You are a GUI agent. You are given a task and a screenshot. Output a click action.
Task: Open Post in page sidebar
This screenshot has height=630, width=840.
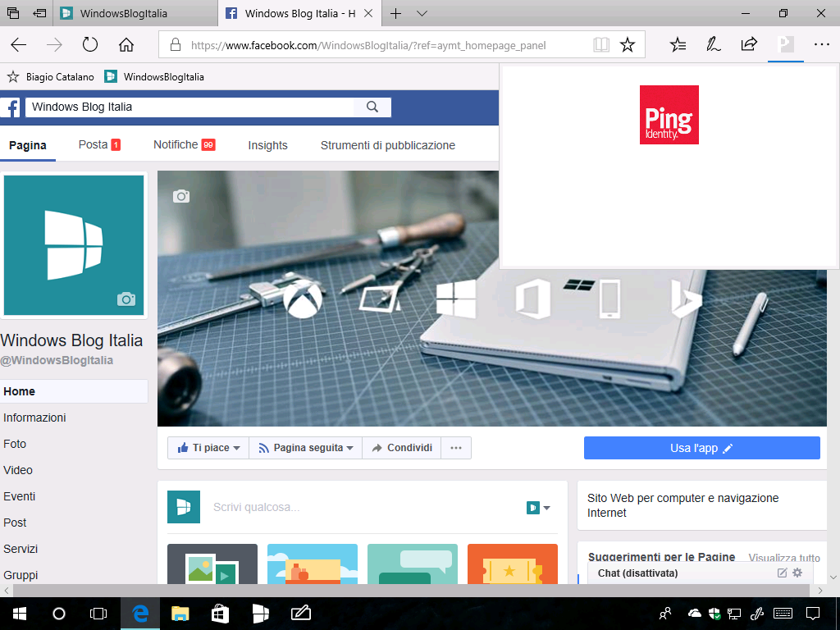(15, 523)
